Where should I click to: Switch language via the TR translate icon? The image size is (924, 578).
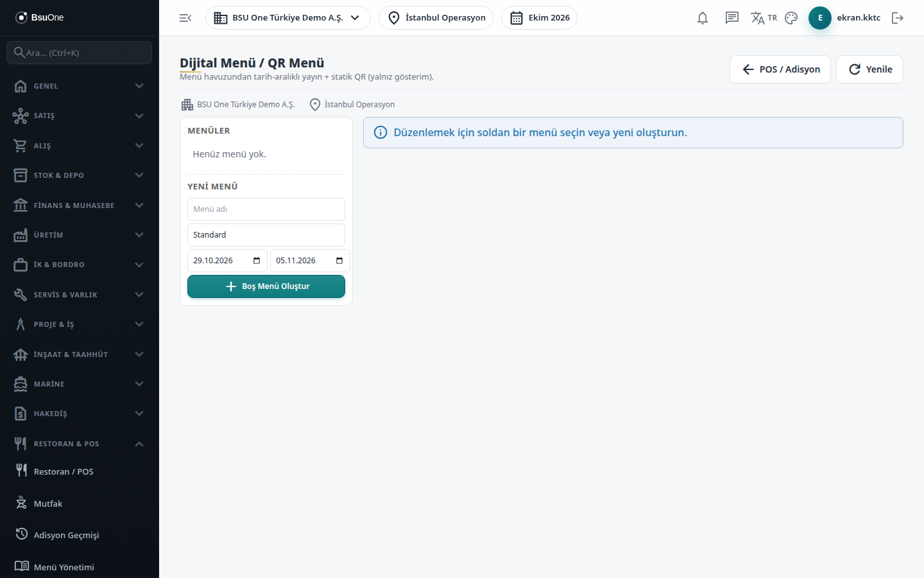point(764,18)
